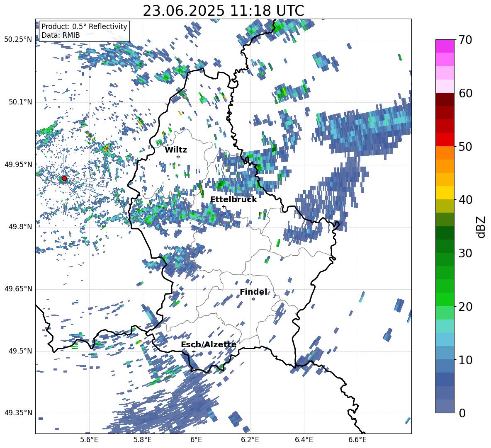Click the Data: RMIB text

pyautogui.click(x=61, y=35)
